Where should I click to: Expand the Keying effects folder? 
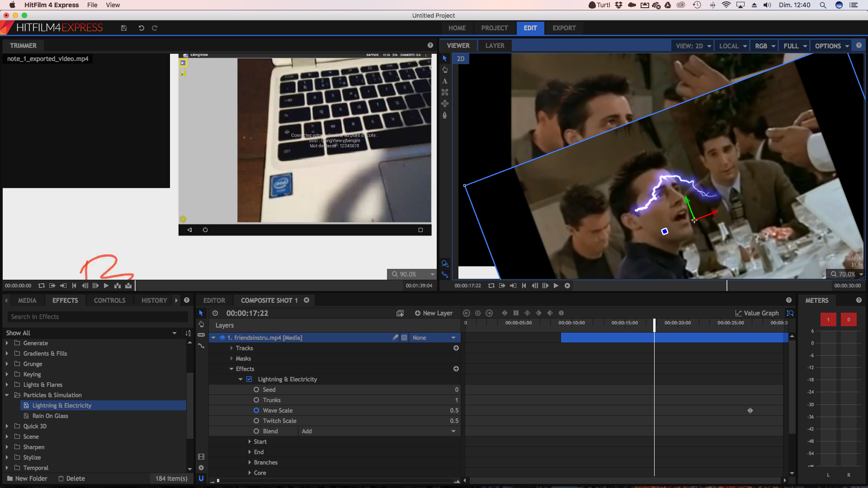(x=7, y=374)
